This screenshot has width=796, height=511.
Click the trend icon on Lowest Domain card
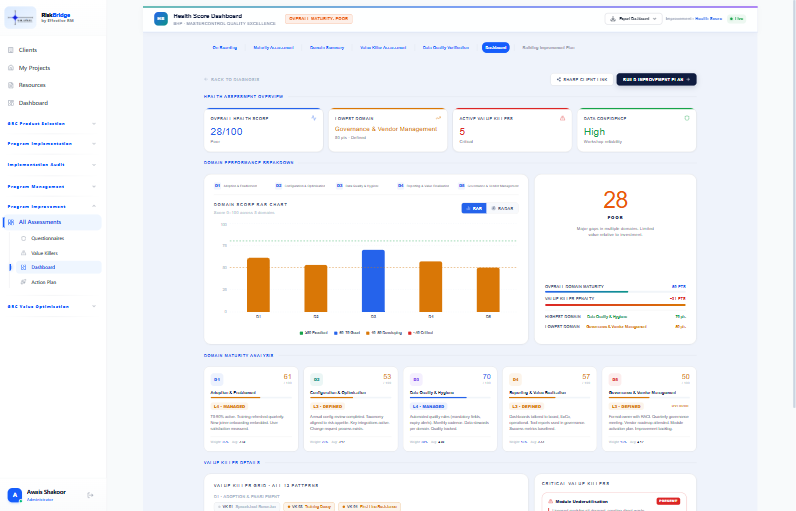pos(438,118)
